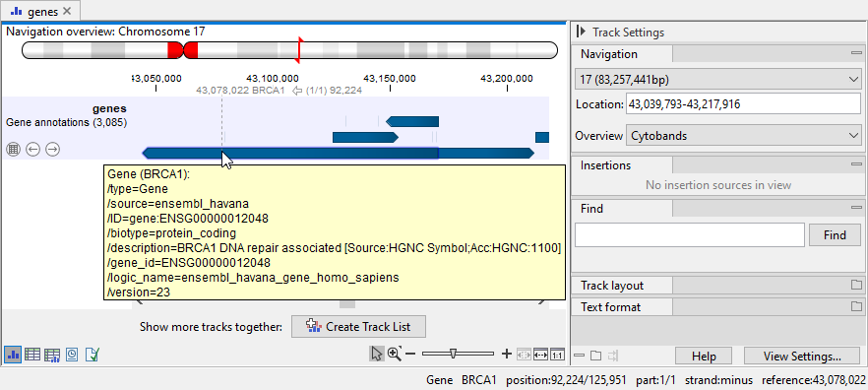Click the 43,150,000 ruler label
Image resolution: width=868 pixels, height=390 pixels.
(389, 78)
